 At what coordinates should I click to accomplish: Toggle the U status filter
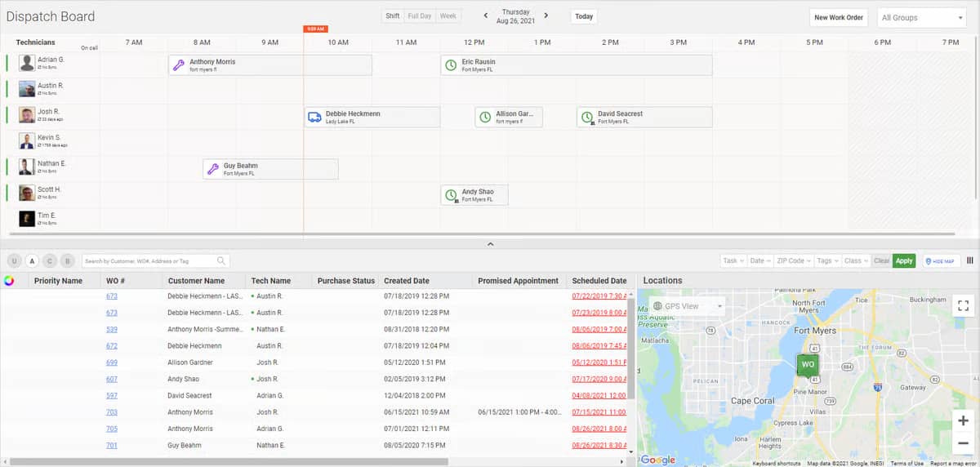pyautogui.click(x=14, y=261)
